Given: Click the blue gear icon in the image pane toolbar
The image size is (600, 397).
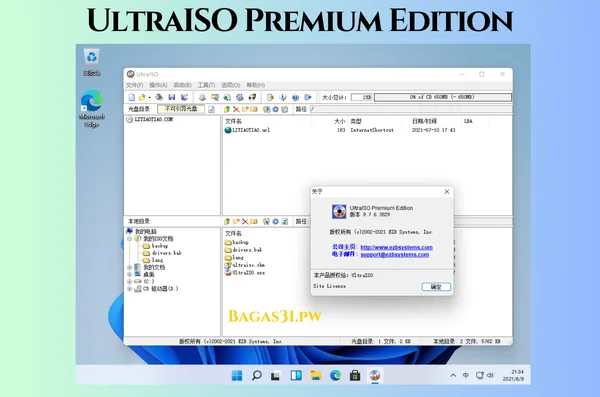Looking at the screenshot, I should [276, 109].
